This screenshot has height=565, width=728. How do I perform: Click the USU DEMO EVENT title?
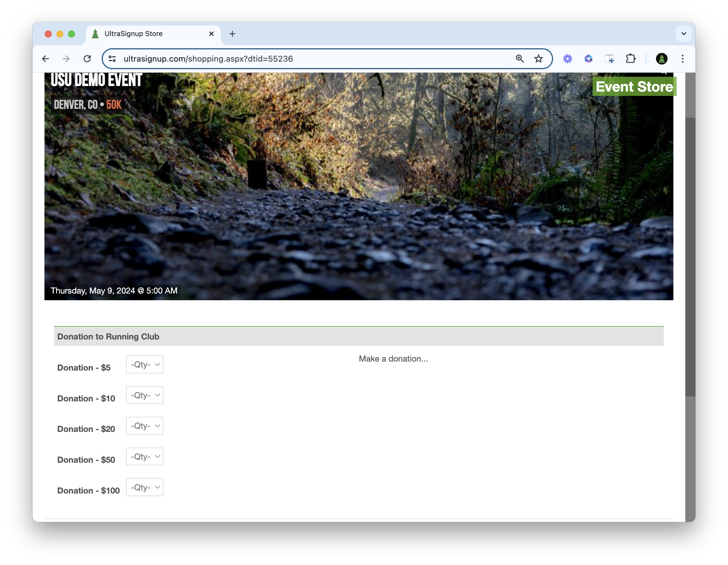coord(96,81)
